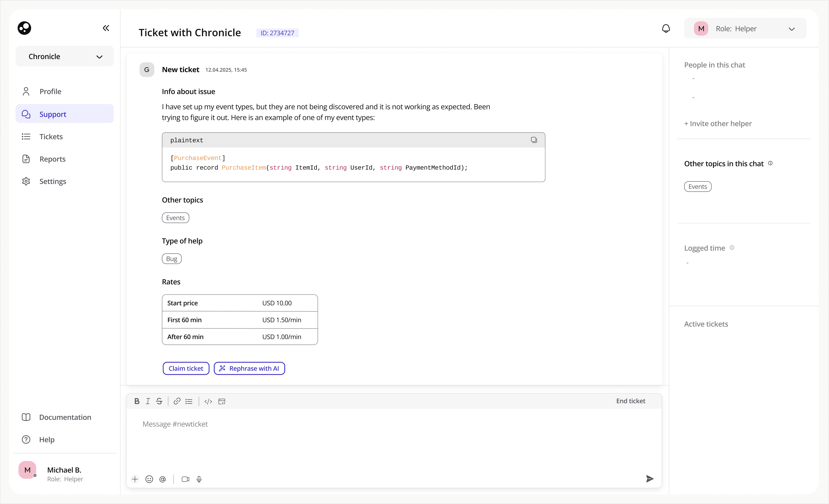Screen dimensions: 829x504
Task: Toggle bold formatting
Action: (x=137, y=401)
